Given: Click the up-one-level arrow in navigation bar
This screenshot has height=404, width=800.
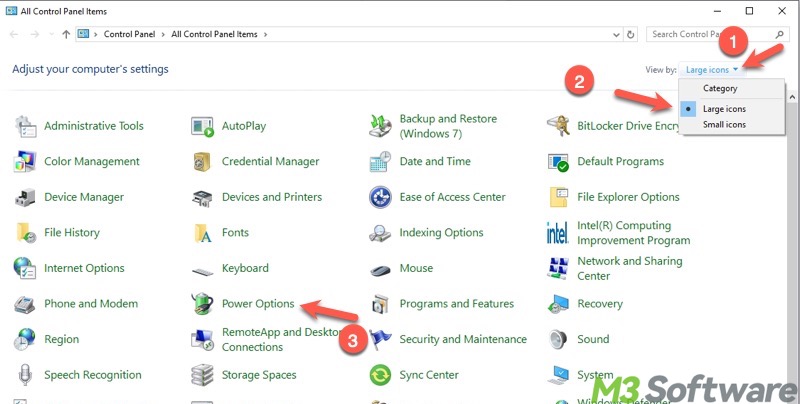Looking at the screenshot, I should 66,34.
